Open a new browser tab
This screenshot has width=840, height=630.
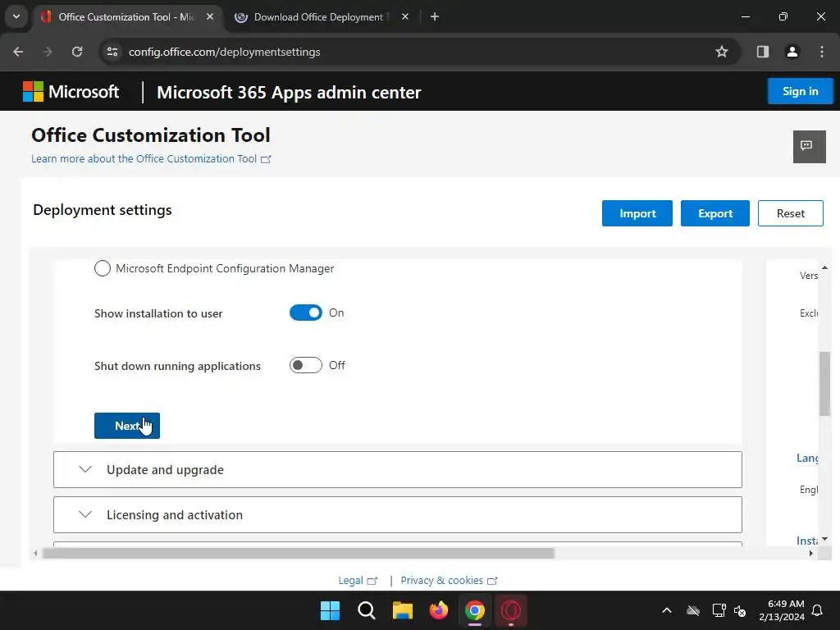click(x=435, y=17)
